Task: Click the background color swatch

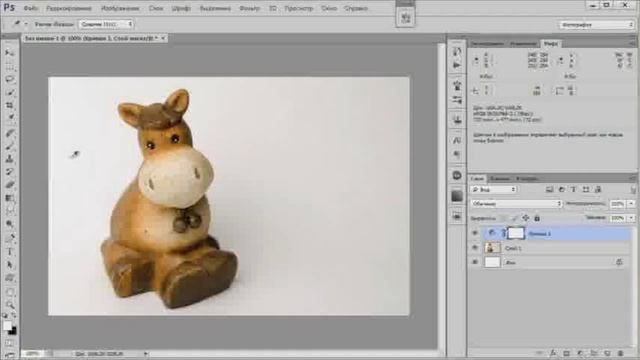Action: (13, 331)
